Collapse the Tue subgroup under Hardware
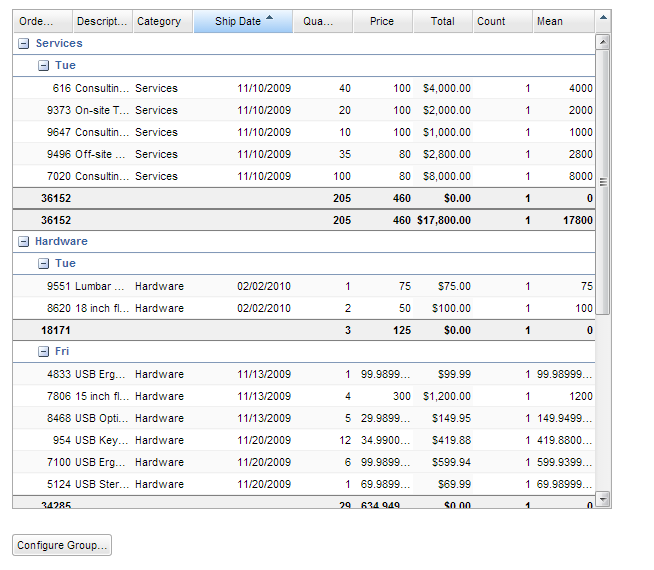 (43, 264)
